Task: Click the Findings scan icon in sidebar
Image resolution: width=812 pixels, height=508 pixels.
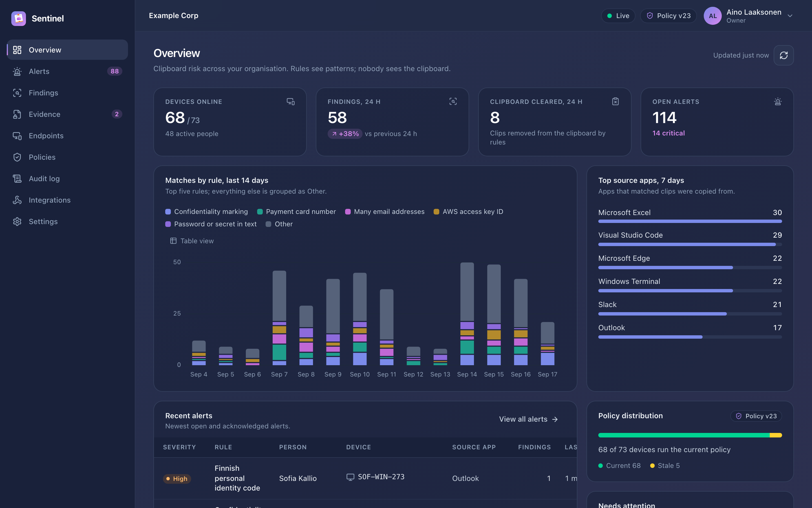Action: click(x=17, y=93)
